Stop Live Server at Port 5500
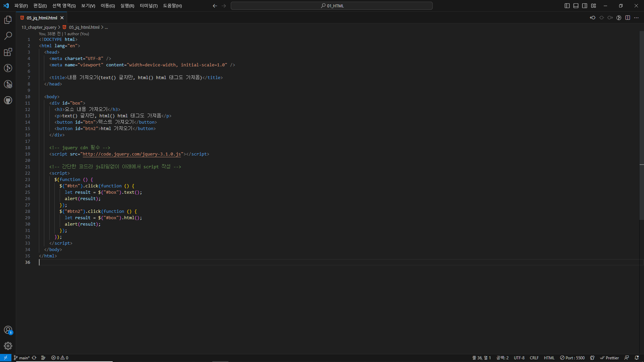This screenshot has width=644, height=362. click(572, 358)
